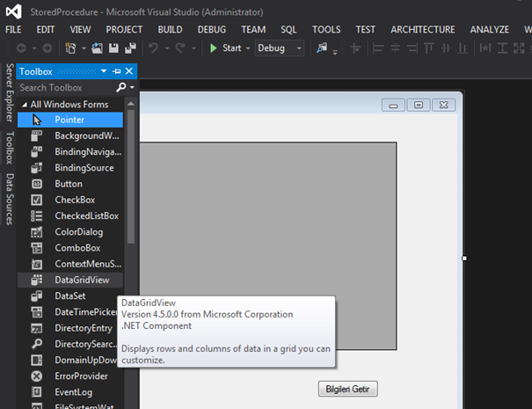
Task: Open the EDIT menu
Action: point(46,30)
